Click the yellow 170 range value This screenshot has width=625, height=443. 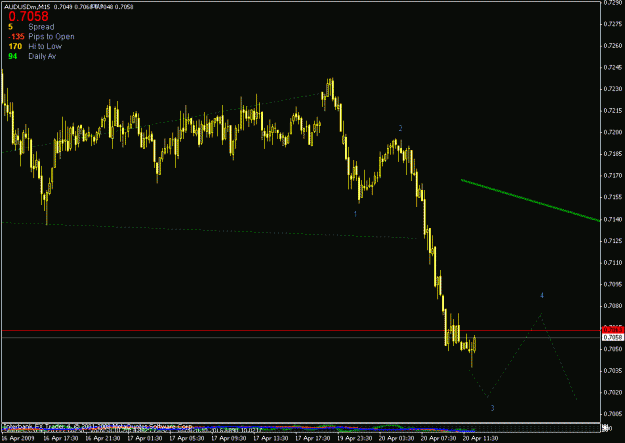[x=15, y=46]
